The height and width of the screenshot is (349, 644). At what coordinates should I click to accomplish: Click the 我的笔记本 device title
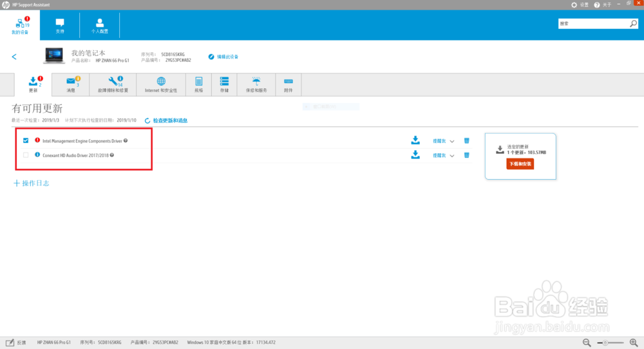[x=88, y=53]
